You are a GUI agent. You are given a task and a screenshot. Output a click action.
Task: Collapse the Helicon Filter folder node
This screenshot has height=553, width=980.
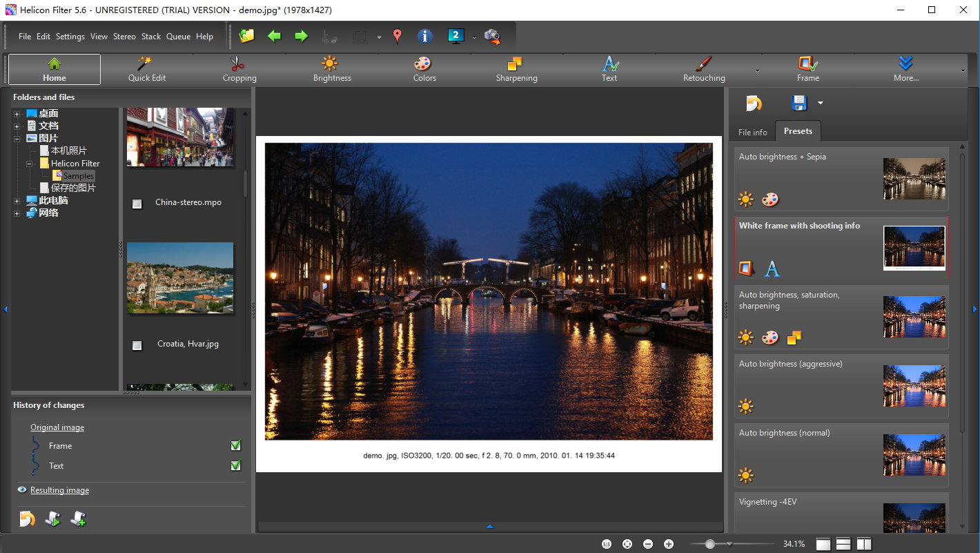[30, 164]
